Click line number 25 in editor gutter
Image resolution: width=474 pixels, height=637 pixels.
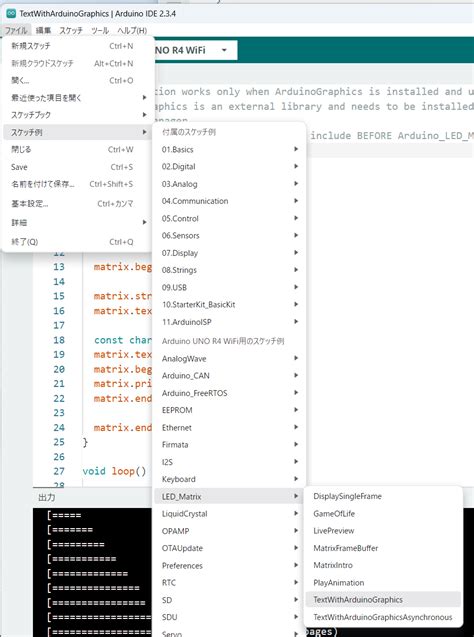59,442
